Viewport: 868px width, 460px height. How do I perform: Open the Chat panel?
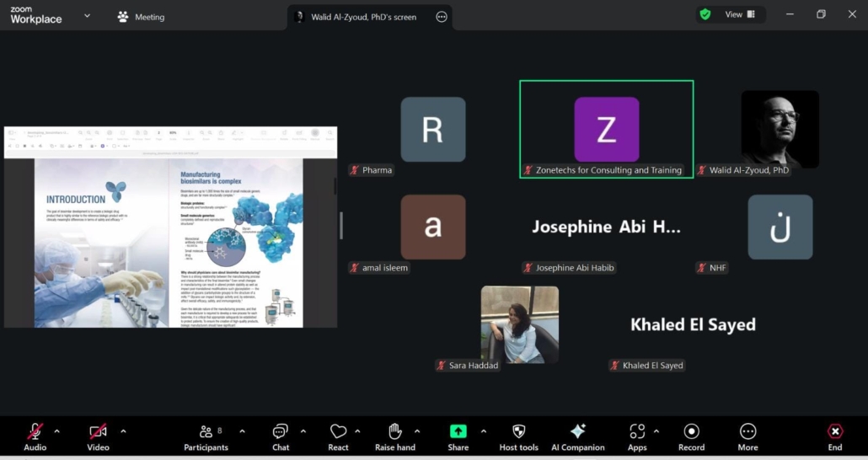click(281, 436)
